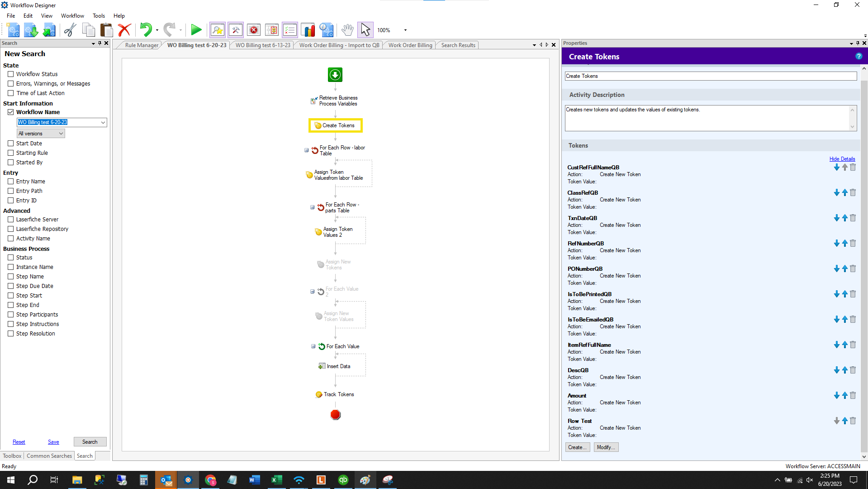
Task: Open the All versions dropdown
Action: [x=41, y=134]
